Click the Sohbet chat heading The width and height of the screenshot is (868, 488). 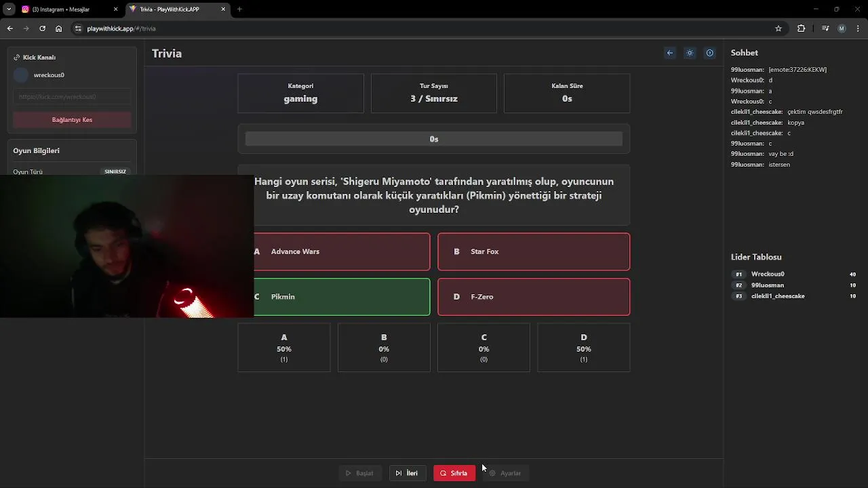745,53
